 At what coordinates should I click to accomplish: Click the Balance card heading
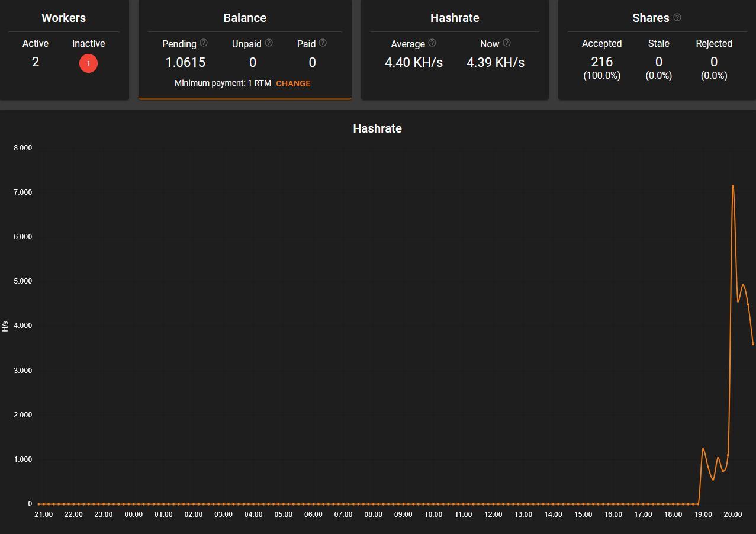pyautogui.click(x=245, y=18)
